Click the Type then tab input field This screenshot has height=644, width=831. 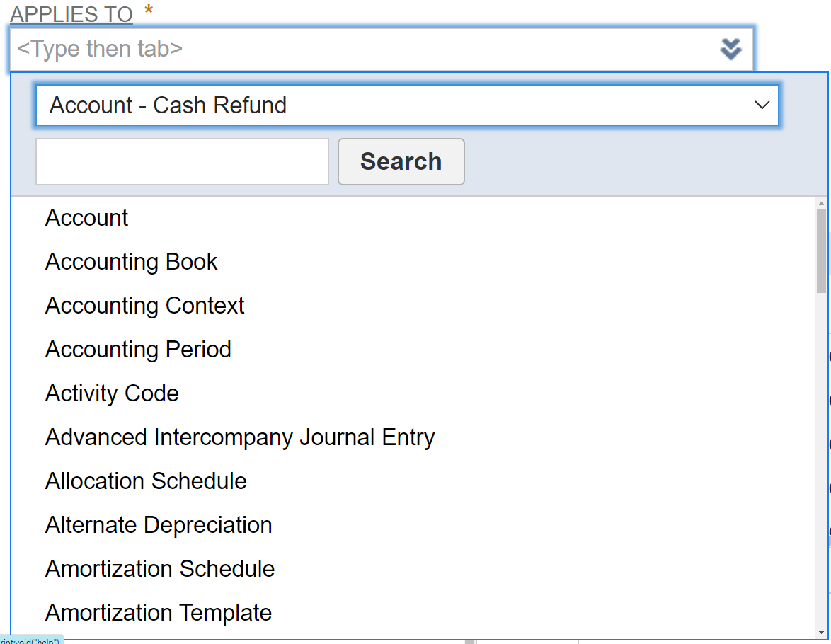tap(361, 49)
